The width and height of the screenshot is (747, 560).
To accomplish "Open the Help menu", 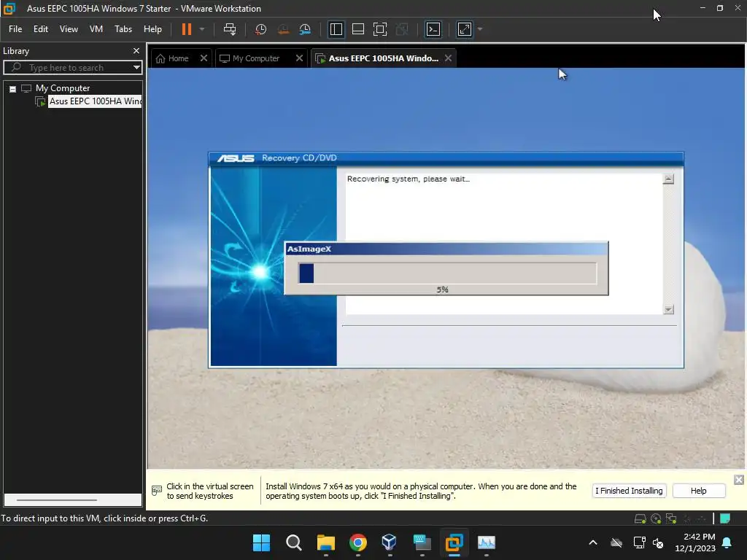I will [152, 29].
